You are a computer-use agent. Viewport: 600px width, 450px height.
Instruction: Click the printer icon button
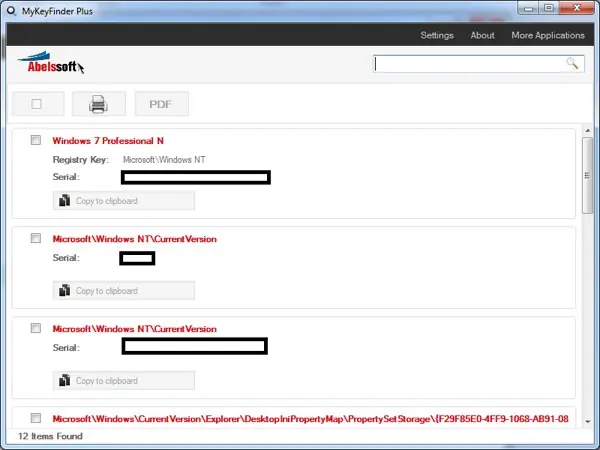[99, 104]
